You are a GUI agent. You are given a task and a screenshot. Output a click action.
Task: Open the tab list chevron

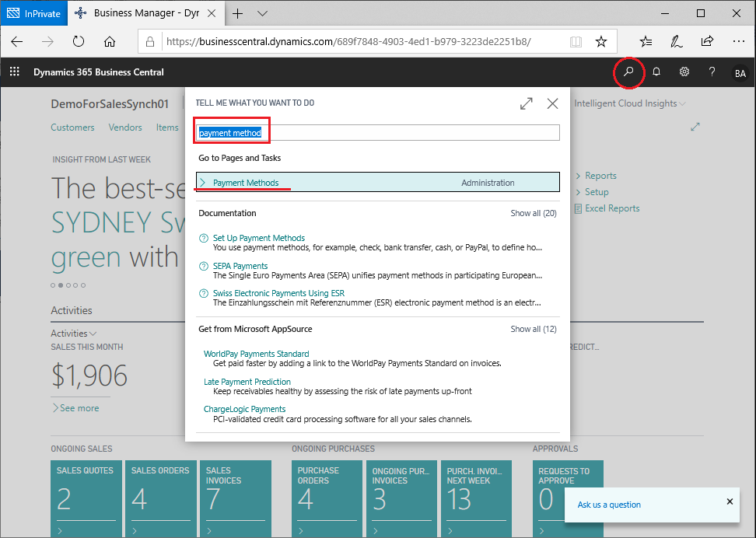(x=262, y=13)
